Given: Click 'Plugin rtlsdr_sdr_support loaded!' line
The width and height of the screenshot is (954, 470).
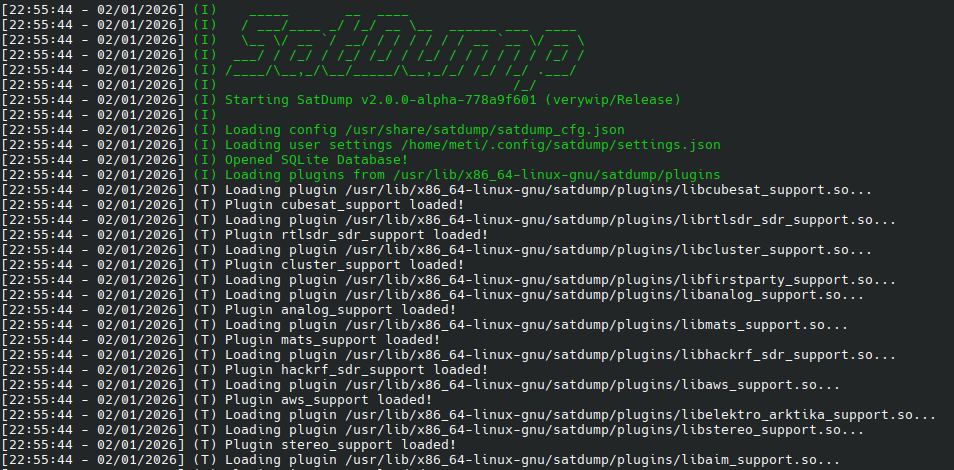Looking at the screenshot, I should click(245, 235).
